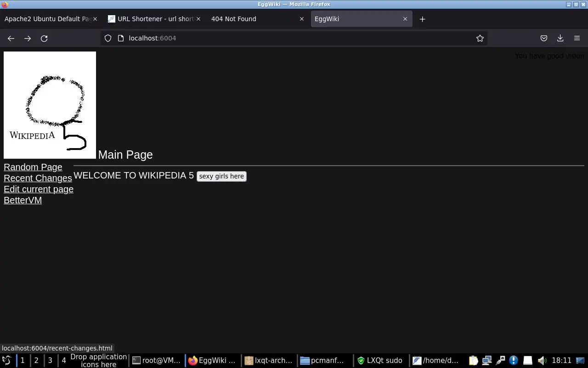Maximize the Firefox window

pos(576,4)
